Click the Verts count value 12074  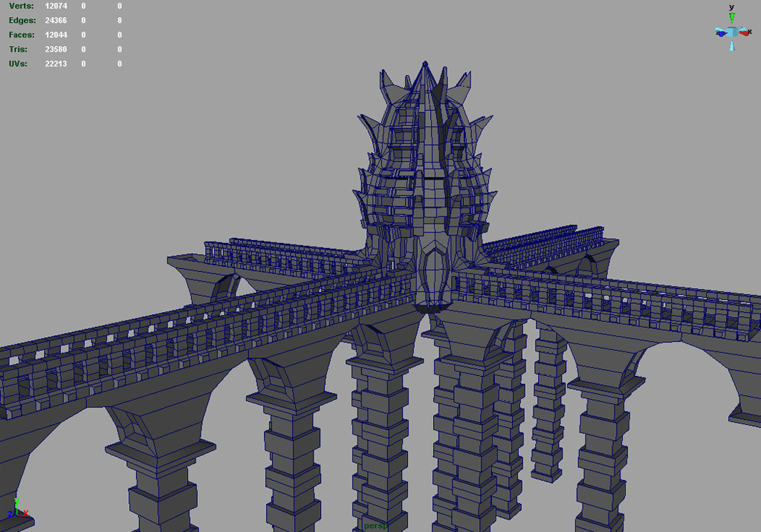tap(56, 6)
